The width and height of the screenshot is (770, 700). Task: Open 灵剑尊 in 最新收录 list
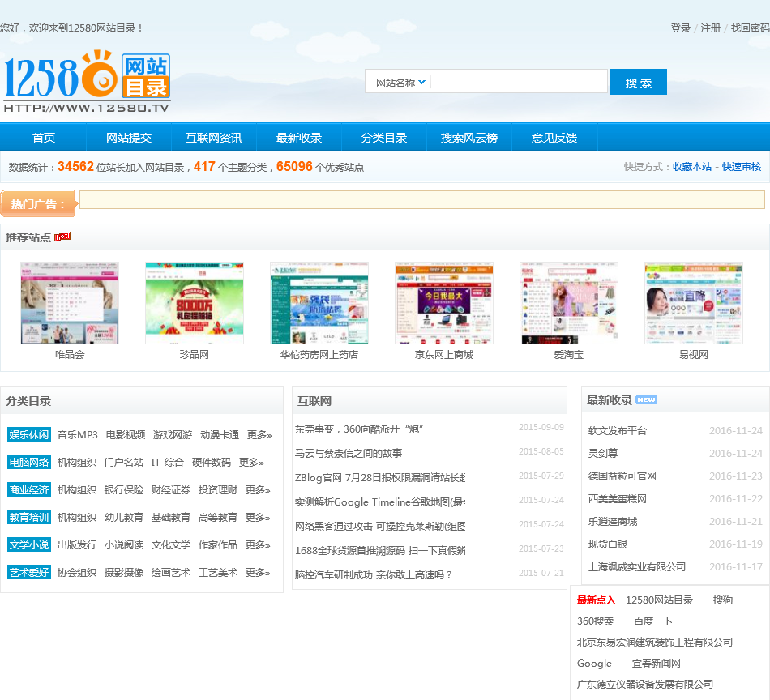coord(602,454)
